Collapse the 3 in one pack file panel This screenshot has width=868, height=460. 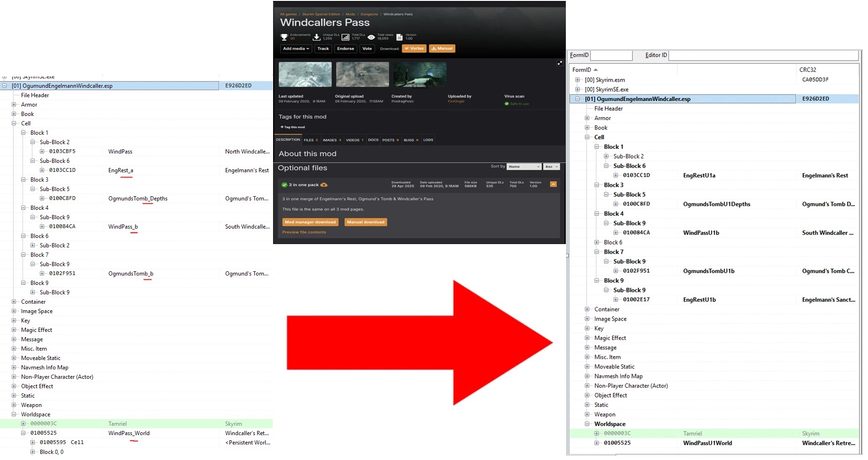pos(553,184)
